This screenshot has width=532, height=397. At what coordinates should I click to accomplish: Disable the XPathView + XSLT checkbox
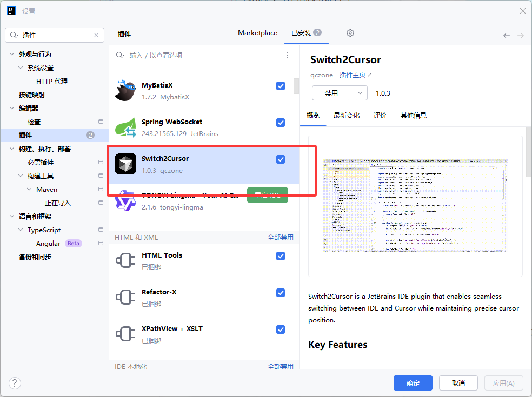pos(281,329)
